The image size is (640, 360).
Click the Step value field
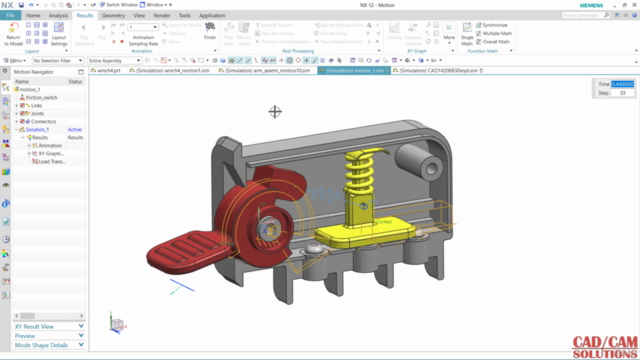(x=622, y=93)
